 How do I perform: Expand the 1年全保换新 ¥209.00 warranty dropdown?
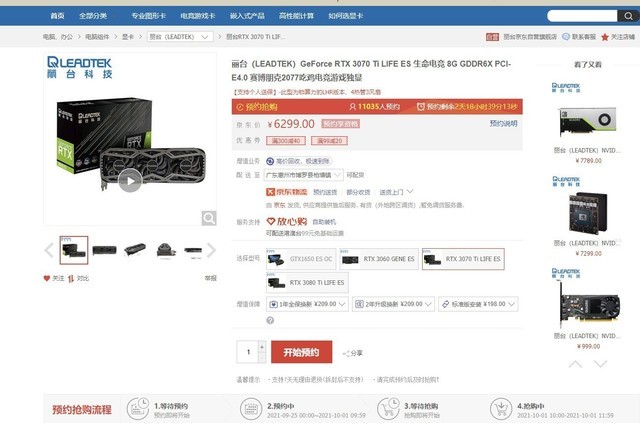coord(307,304)
